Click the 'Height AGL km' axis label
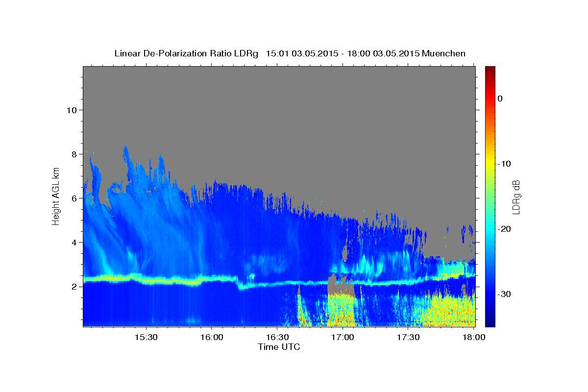 56,196
